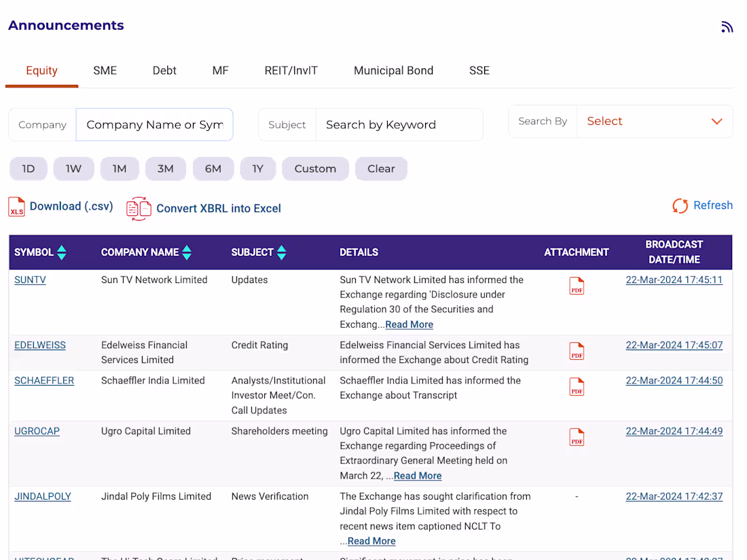
Task: Click the XBRL convert documents icon
Action: tap(139, 208)
